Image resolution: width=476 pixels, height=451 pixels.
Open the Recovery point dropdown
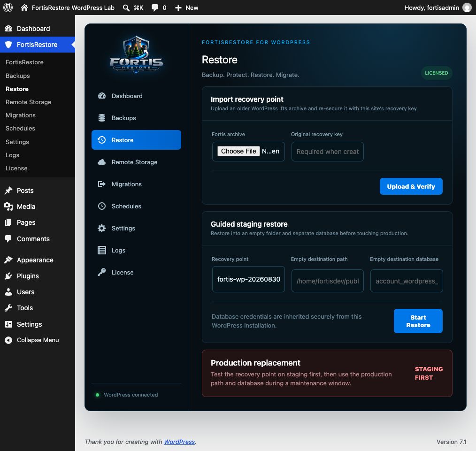248,279
